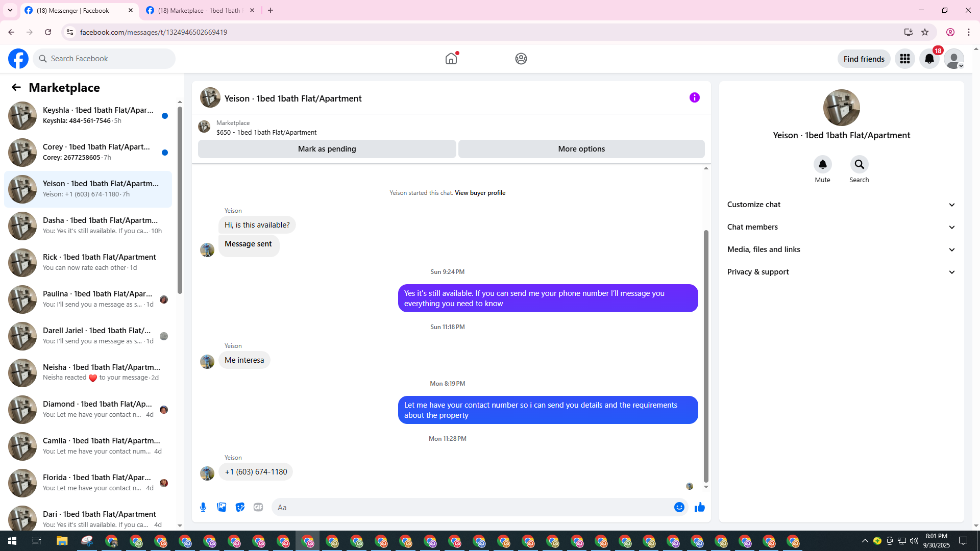Send a thumbs-up like
The width and height of the screenshot is (980, 551).
click(699, 507)
